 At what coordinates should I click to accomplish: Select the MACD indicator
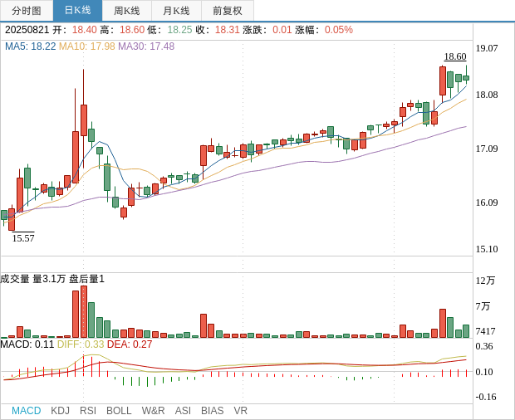coord(27,411)
